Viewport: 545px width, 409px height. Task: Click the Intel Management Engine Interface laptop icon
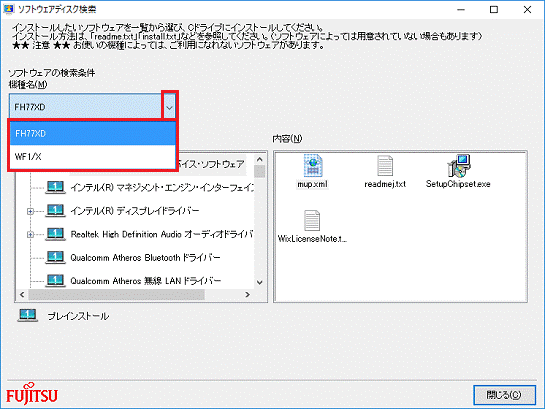55,187
